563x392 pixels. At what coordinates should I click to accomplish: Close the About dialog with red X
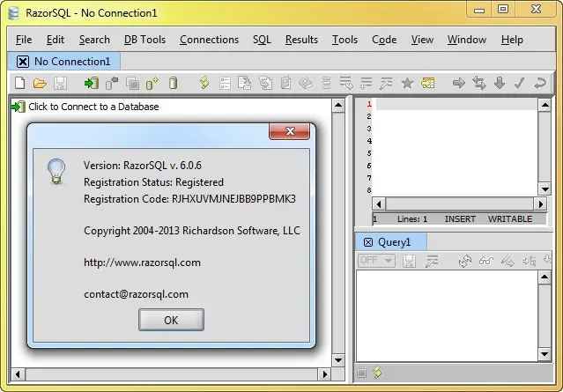coord(289,131)
